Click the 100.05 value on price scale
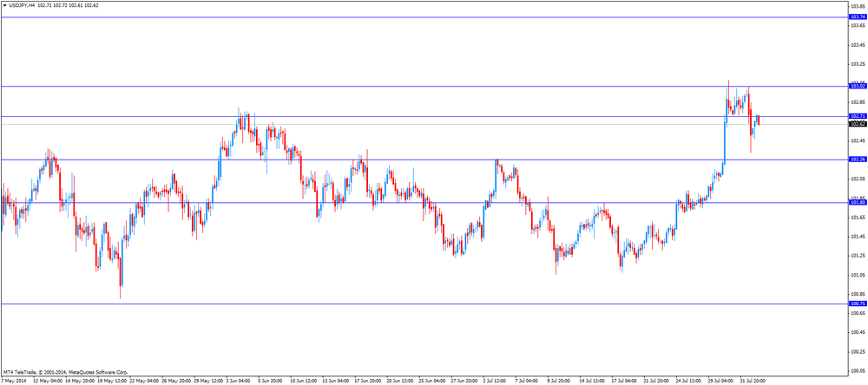 858,370
